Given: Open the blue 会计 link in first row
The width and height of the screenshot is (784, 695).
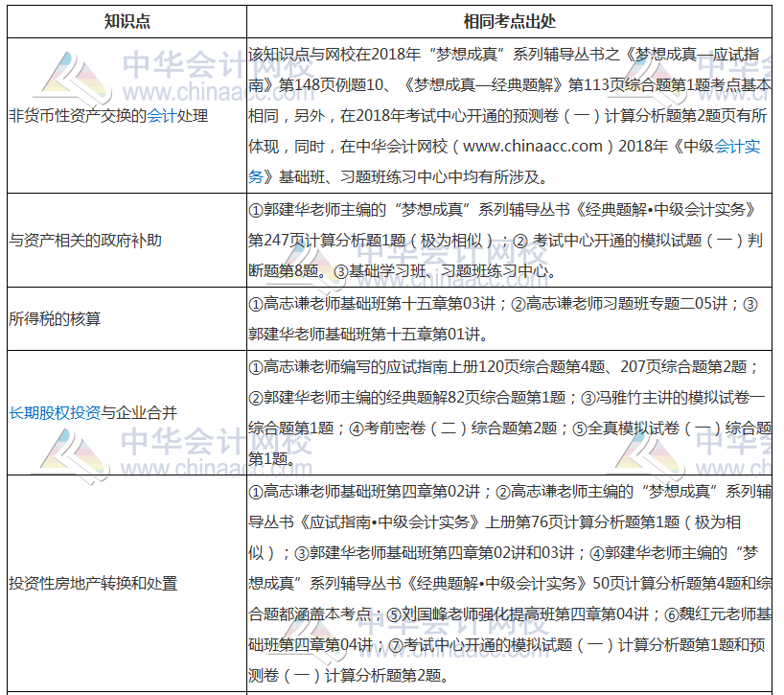Looking at the screenshot, I should point(162,116).
